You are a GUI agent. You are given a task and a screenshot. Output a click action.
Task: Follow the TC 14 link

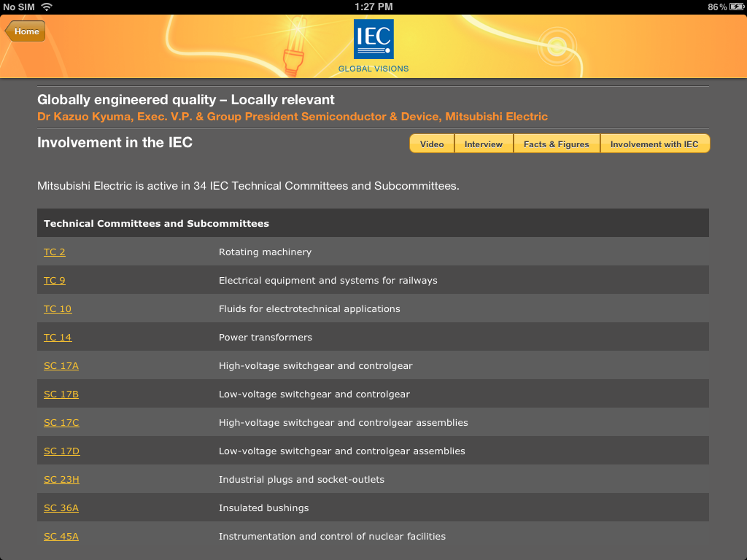coord(58,338)
